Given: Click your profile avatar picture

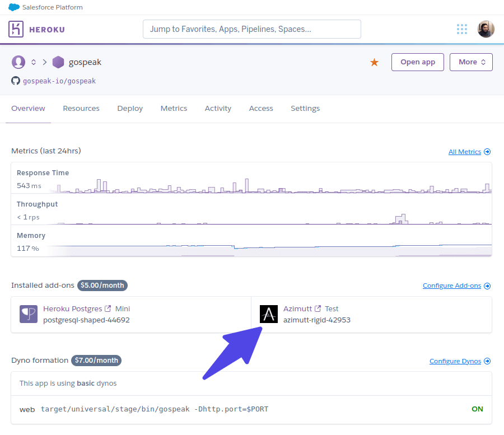Looking at the screenshot, I should [x=486, y=29].
